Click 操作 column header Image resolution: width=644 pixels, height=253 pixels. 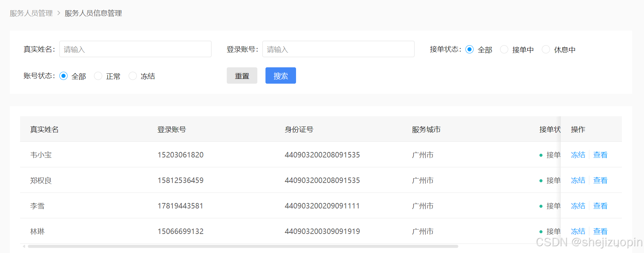point(578,130)
